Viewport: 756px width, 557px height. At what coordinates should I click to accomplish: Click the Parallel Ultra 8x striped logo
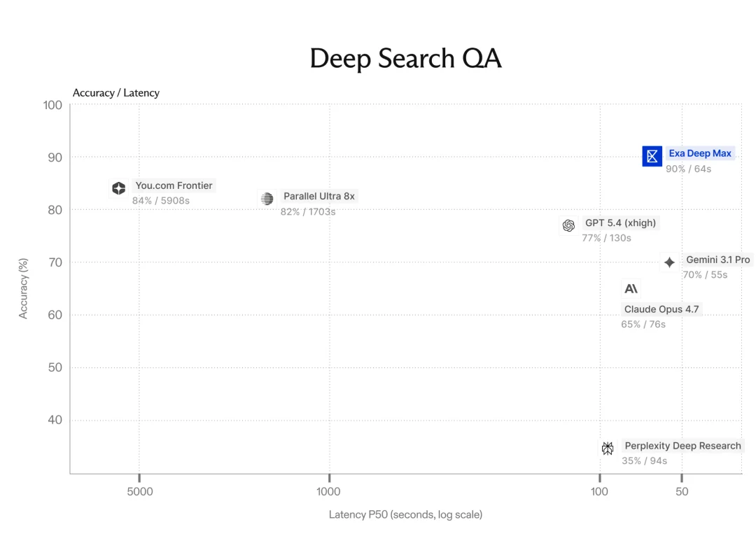click(267, 199)
